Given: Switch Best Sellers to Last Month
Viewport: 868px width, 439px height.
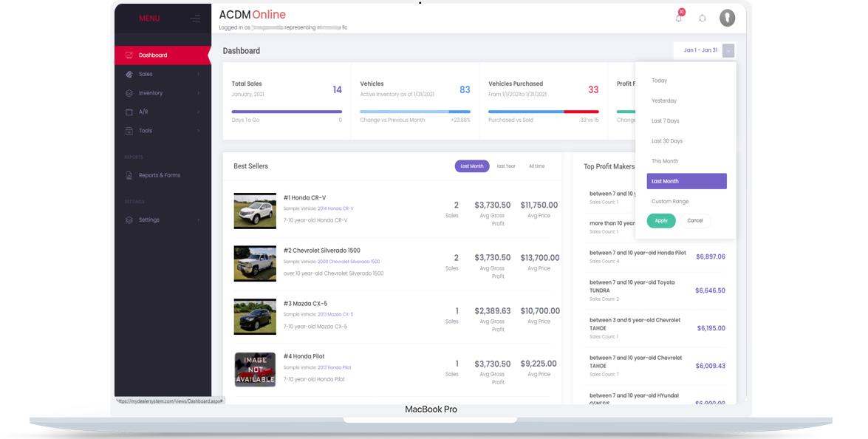Looking at the screenshot, I should click(471, 166).
